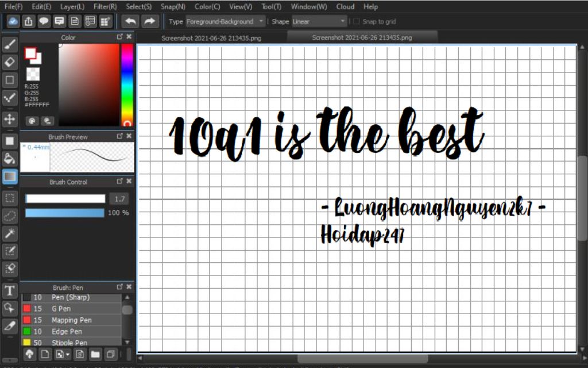This screenshot has width=588, height=368.
Task: Click the round speech bubble icon
Action: click(44, 21)
